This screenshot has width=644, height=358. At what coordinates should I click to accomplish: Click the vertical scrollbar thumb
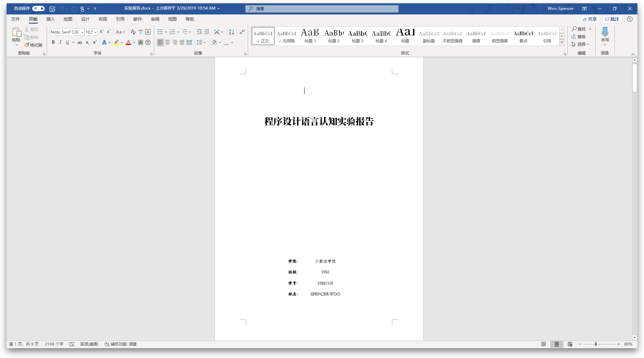634,78
